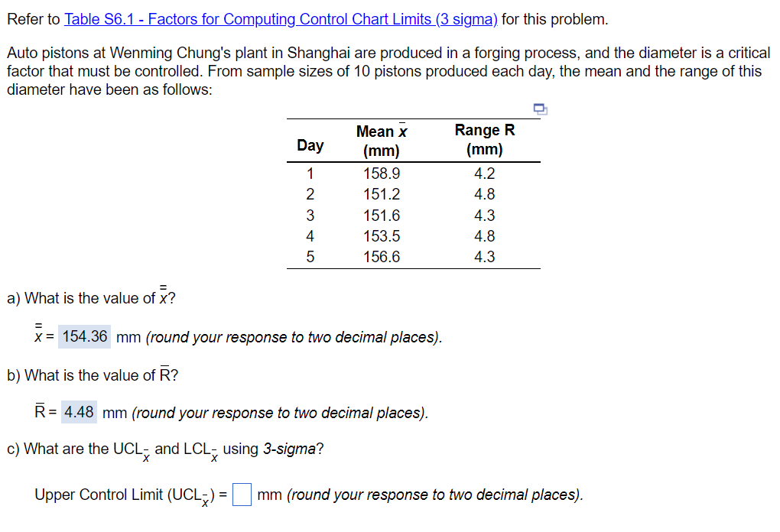Click the Wenming Chung problem description paragraph

[x=382, y=71]
